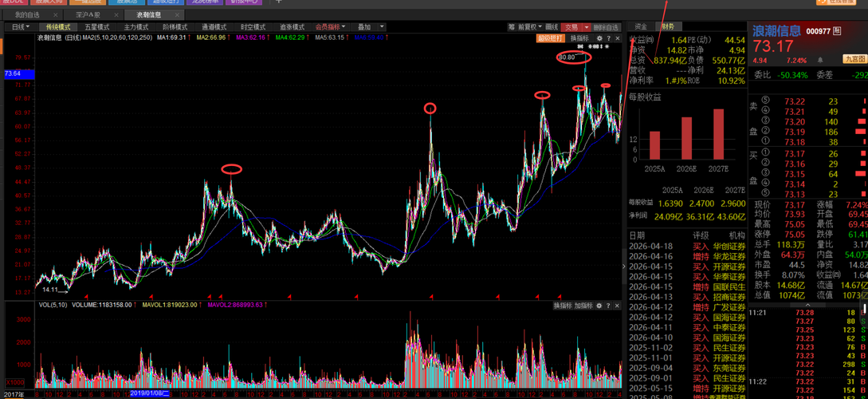Switch to the 深沪A股 tab
This screenshot has height=399, width=868.
(88, 15)
